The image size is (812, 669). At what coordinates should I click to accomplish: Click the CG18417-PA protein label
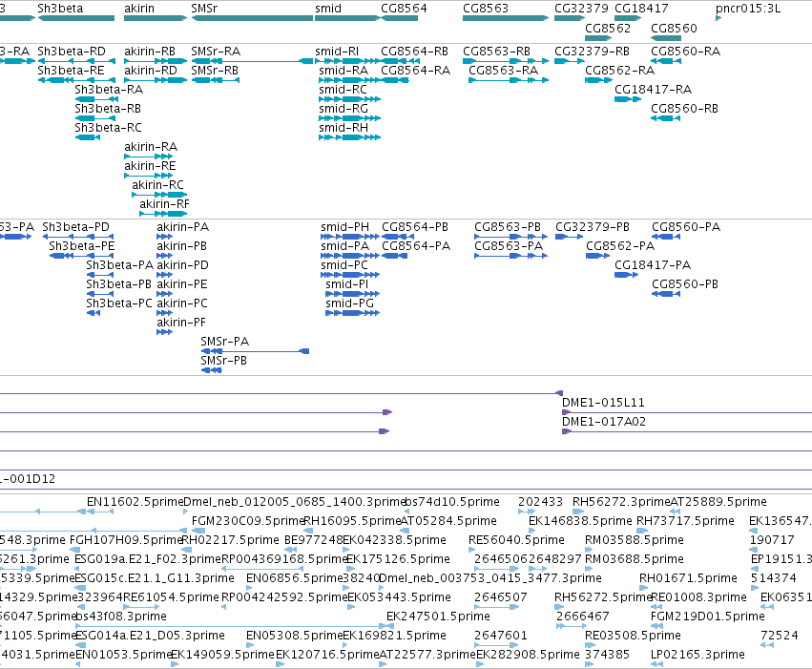point(653,265)
